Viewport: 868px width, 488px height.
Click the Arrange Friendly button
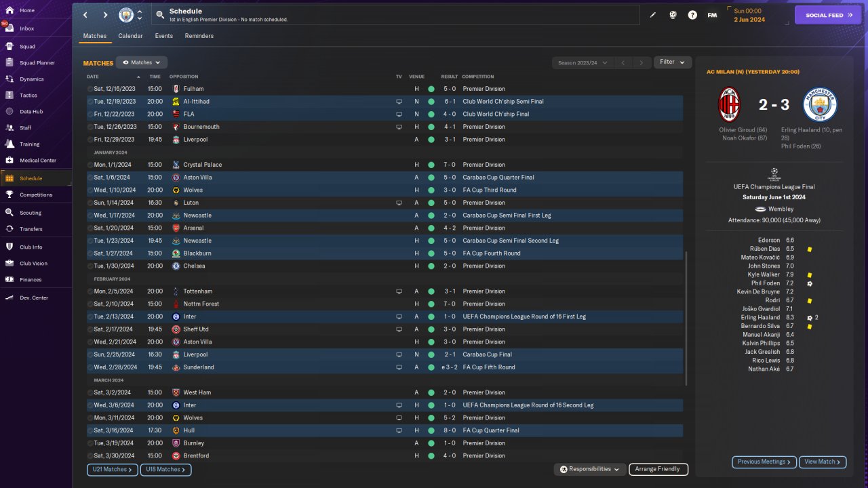click(658, 469)
